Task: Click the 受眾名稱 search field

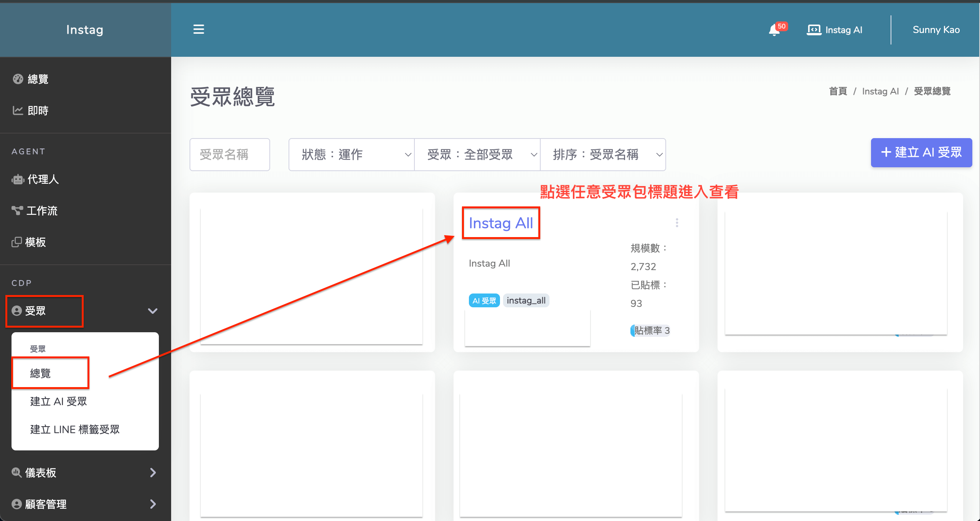Action: 229,155
